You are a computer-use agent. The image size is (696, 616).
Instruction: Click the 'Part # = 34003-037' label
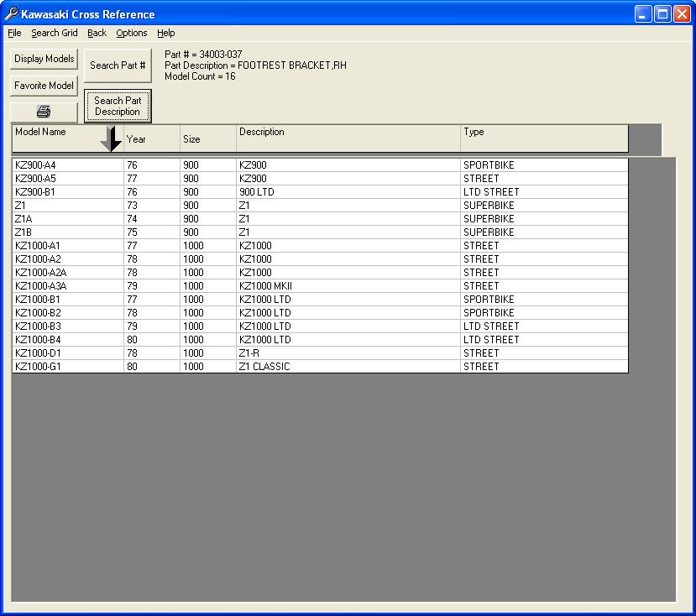(203, 55)
